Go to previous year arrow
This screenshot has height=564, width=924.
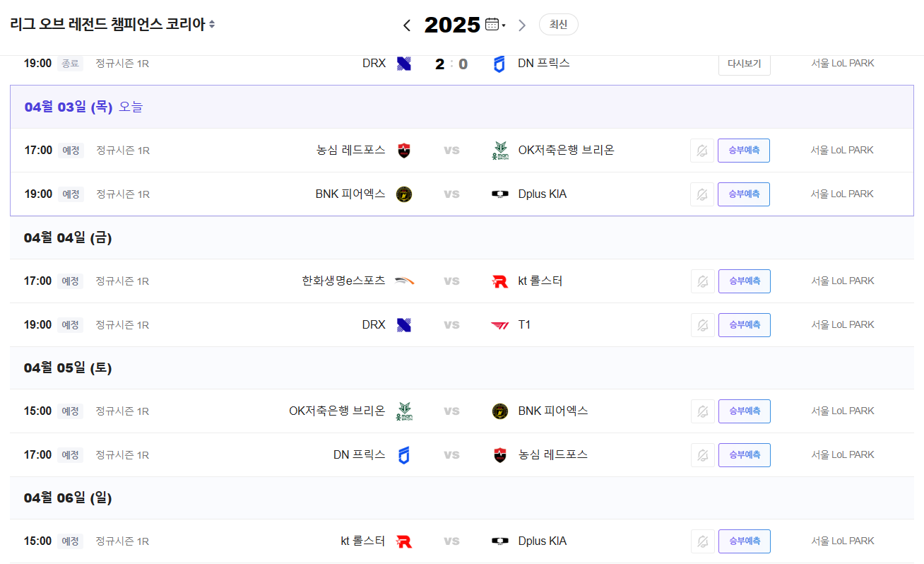(x=407, y=25)
